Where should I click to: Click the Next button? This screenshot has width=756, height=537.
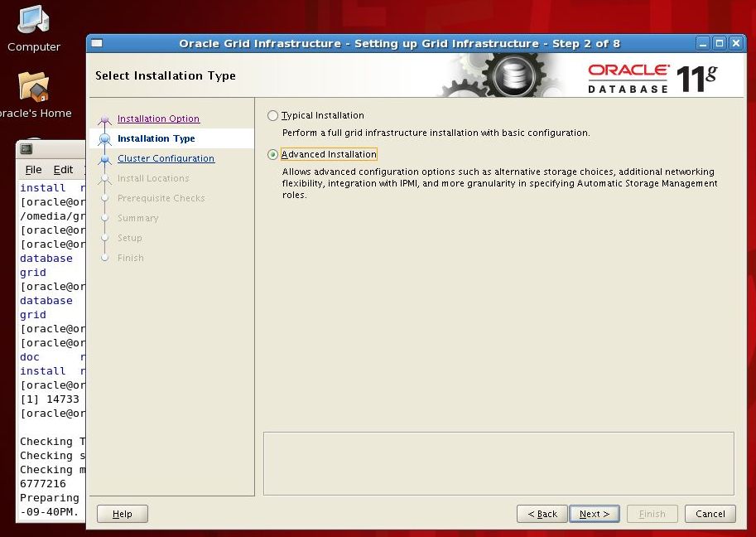[594, 514]
